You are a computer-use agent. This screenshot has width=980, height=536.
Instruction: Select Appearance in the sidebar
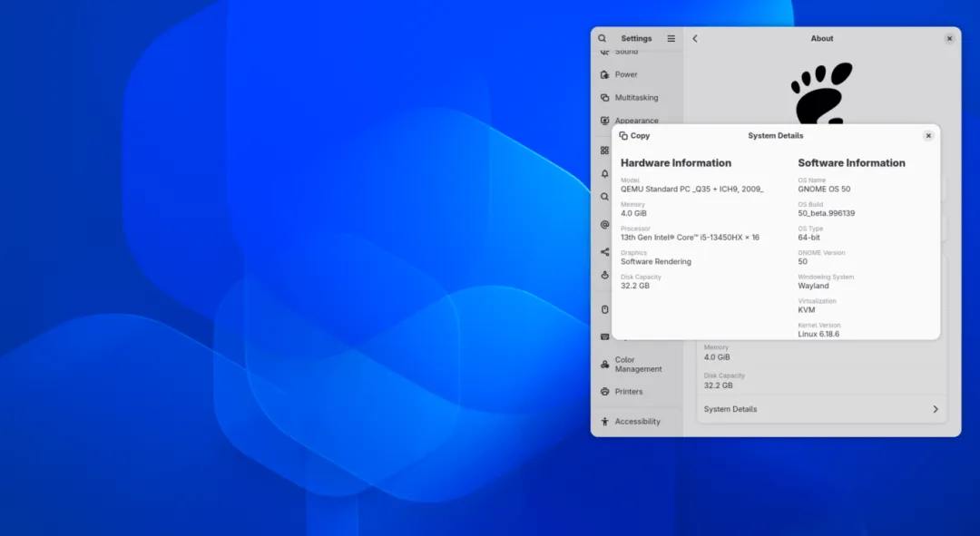[x=637, y=121]
